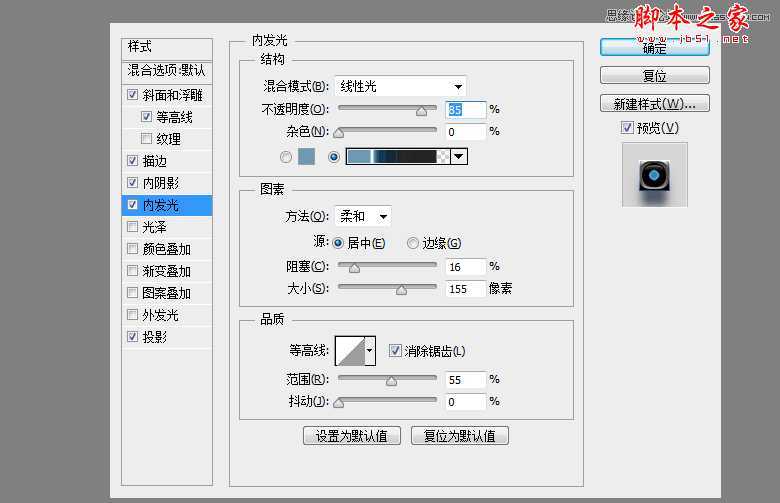The width and height of the screenshot is (780, 503).
Task: Click the solid glow color swatch
Action: 306,156
